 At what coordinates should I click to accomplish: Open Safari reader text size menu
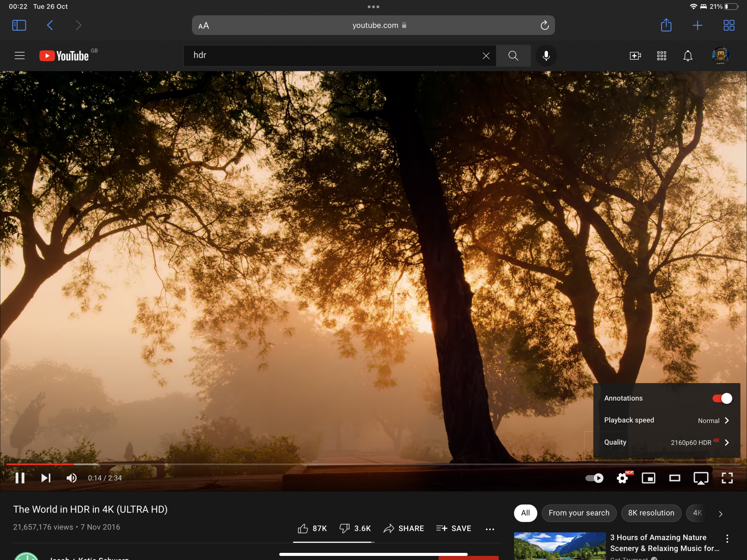[204, 26]
